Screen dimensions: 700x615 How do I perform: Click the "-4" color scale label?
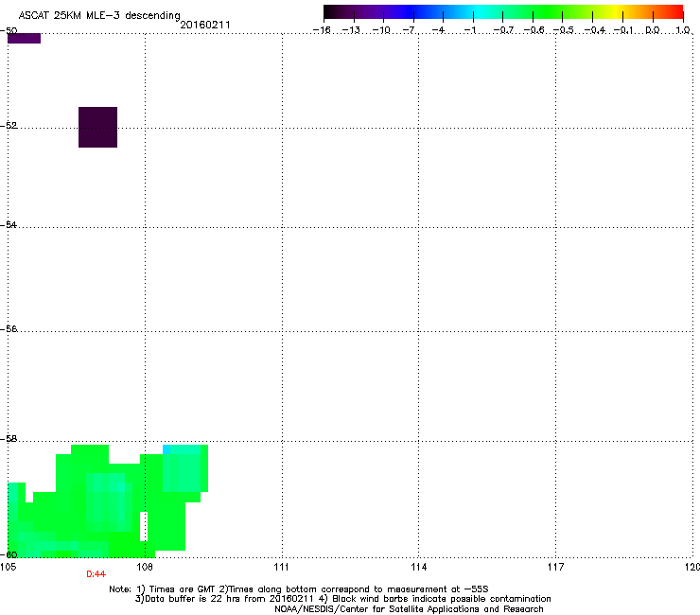click(x=439, y=30)
